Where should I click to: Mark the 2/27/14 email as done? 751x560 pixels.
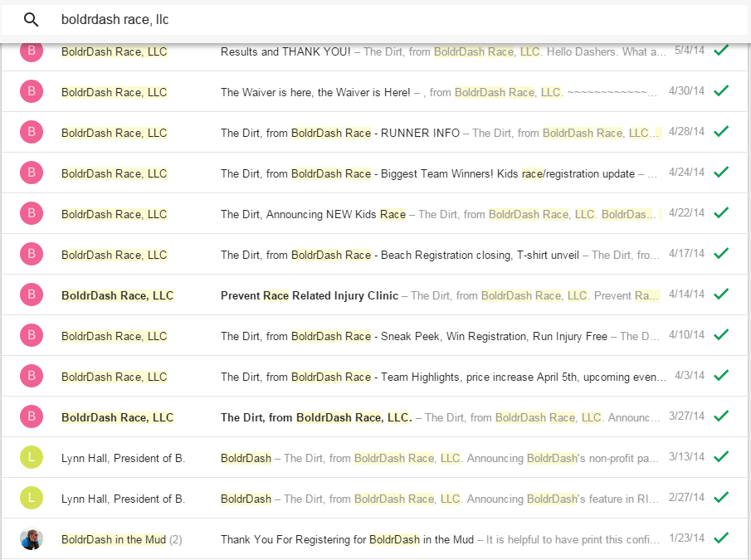coord(721,497)
